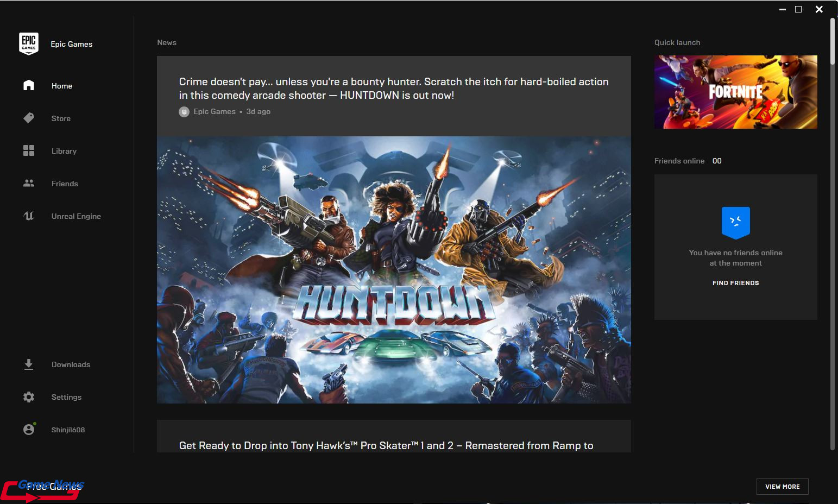Open the Unreal Engine logo icon
This screenshot has width=838, height=504.
[x=29, y=216]
